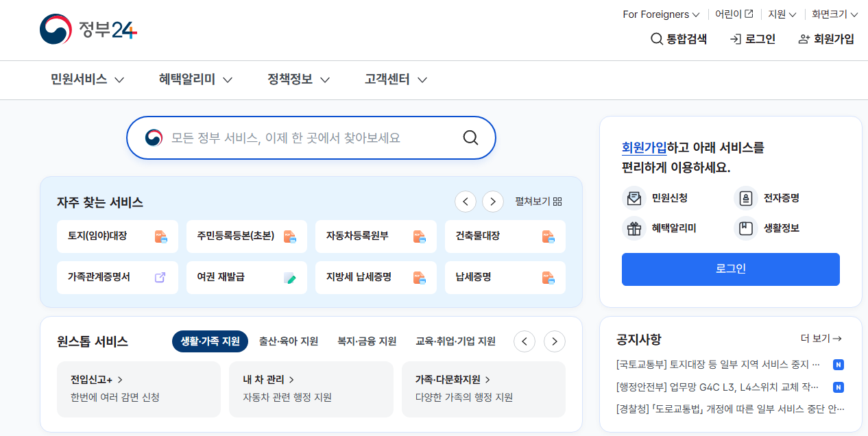Click the external link icon on 가족관계증명서
This screenshot has height=436, width=868.
(x=160, y=277)
